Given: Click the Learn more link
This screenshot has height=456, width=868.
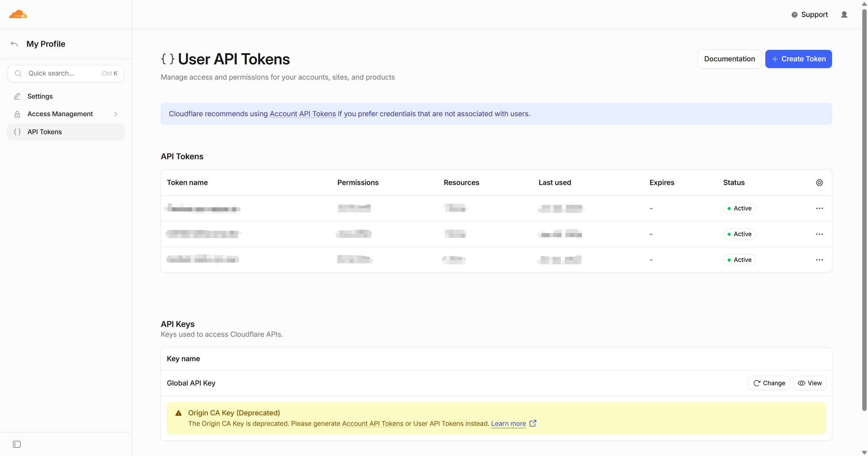Looking at the screenshot, I should [x=509, y=423].
